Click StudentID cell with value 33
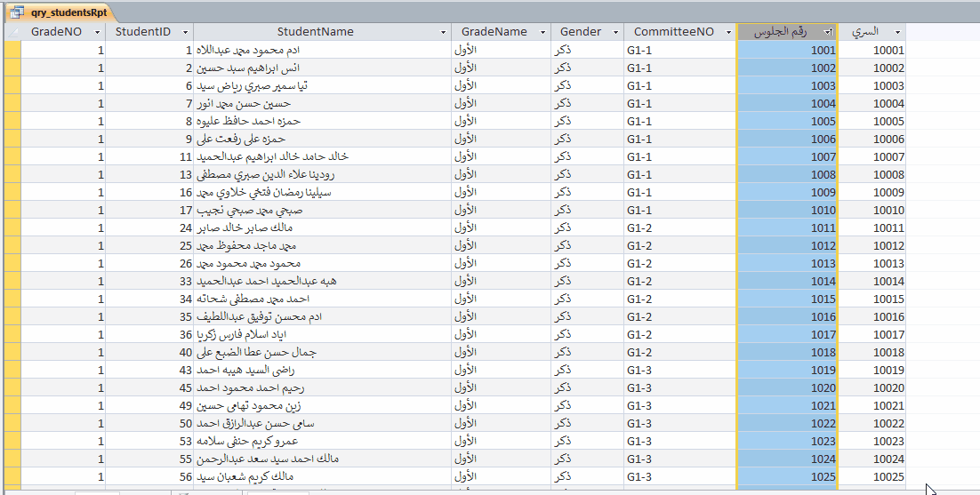The height and width of the screenshot is (495, 980). click(x=149, y=282)
